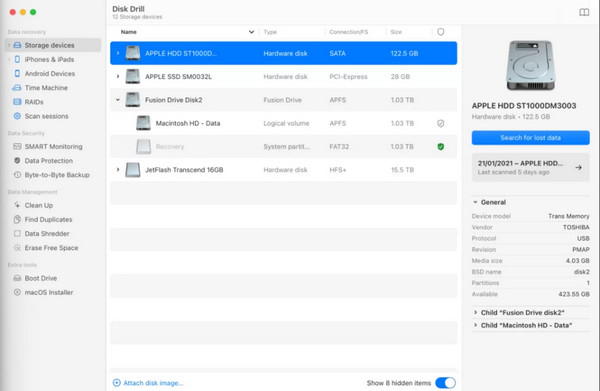600x391 pixels.
Task: Click large hard disk image in details panel
Action: (530, 65)
